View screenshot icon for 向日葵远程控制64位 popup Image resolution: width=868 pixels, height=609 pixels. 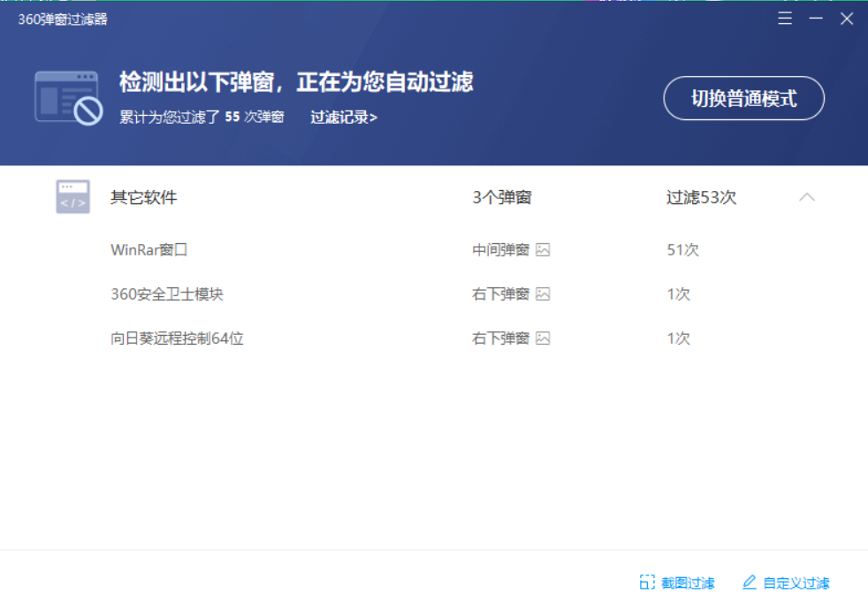click(x=543, y=339)
